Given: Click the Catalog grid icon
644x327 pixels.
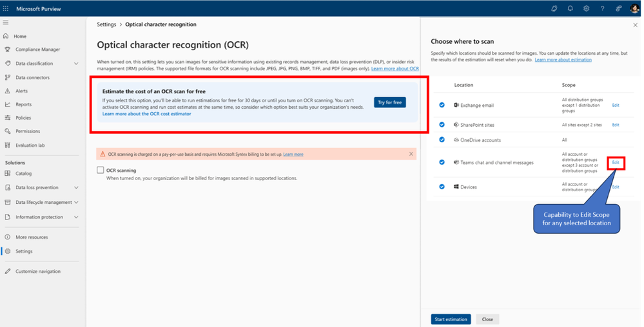Looking at the screenshot, I should [7, 174].
